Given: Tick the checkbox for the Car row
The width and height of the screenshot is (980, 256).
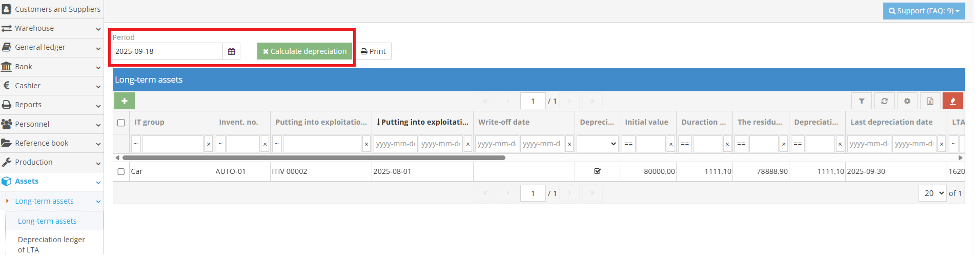Looking at the screenshot, I should click(121, 172).
